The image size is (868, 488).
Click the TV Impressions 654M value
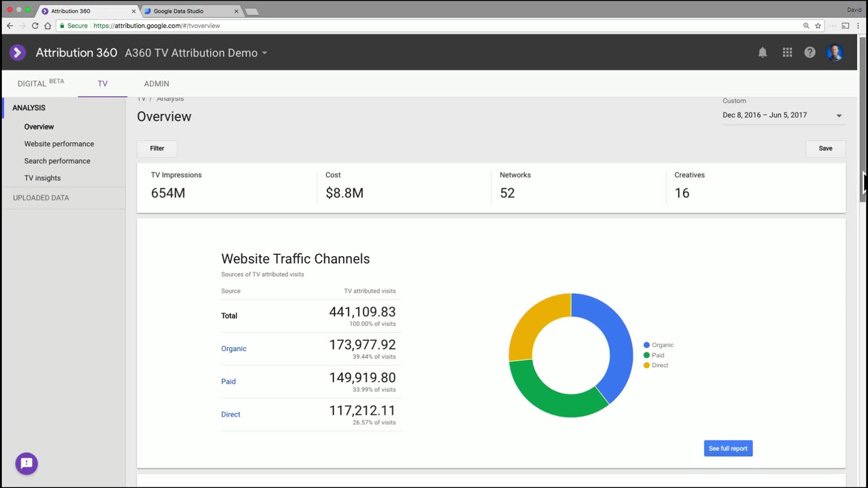click(168, 193)
